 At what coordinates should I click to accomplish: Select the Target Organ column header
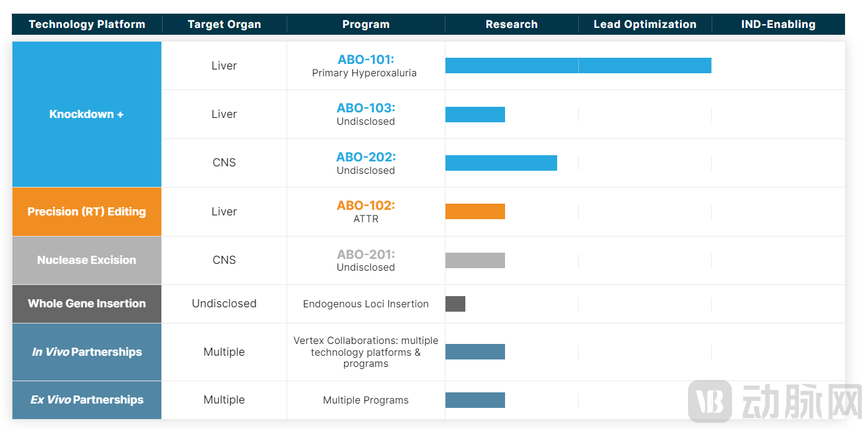tap(224, 25)
